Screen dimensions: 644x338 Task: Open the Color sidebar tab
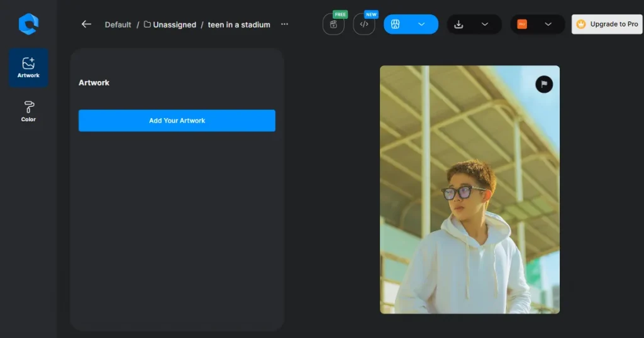28,112
